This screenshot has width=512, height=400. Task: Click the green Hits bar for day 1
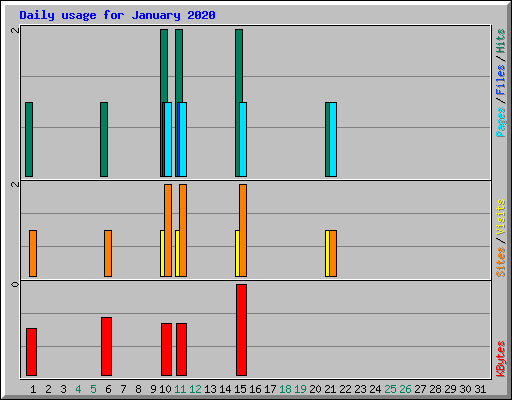(29, 139)
